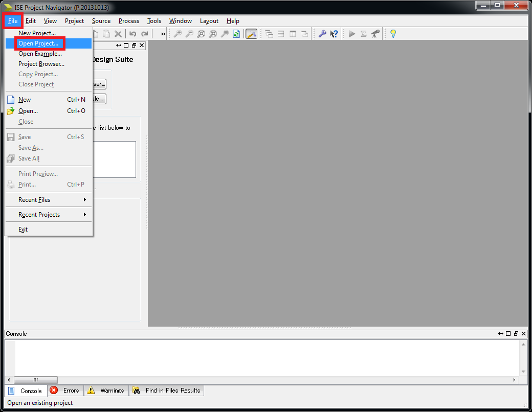Click the Zoom Out magnifier icon
The width and height of the screenshot is (532, 412).
pos(189,34)
